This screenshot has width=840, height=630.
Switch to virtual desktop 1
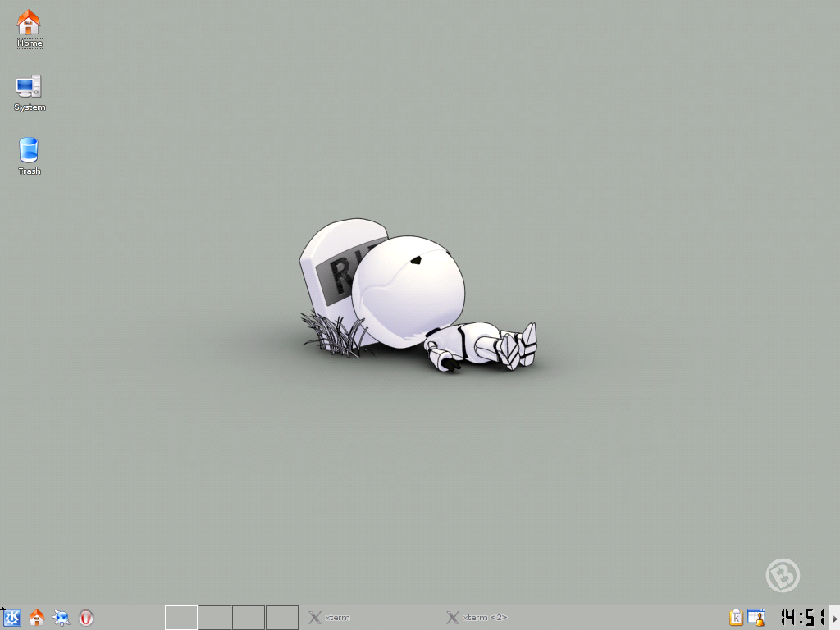[181, 618]
